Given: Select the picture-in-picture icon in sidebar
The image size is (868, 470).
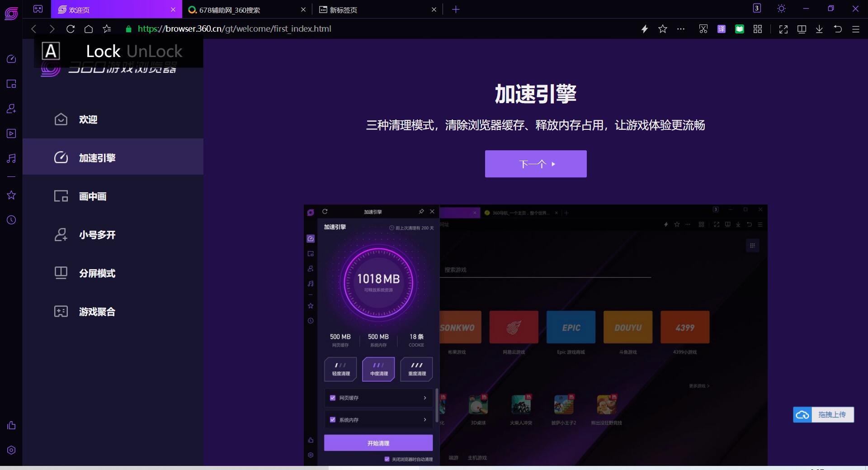Looking at the screenshot, I should tap(11, 84).
